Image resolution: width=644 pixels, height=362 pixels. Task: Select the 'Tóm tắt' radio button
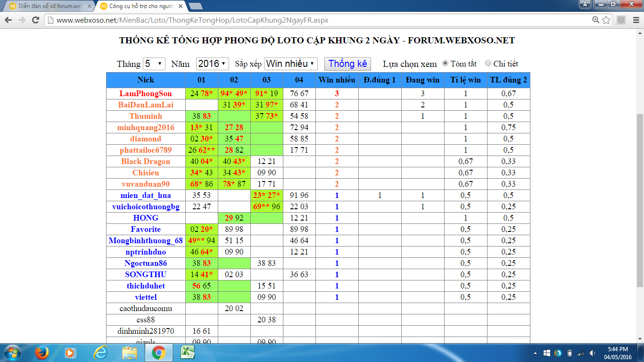click(x=445, y=63)
